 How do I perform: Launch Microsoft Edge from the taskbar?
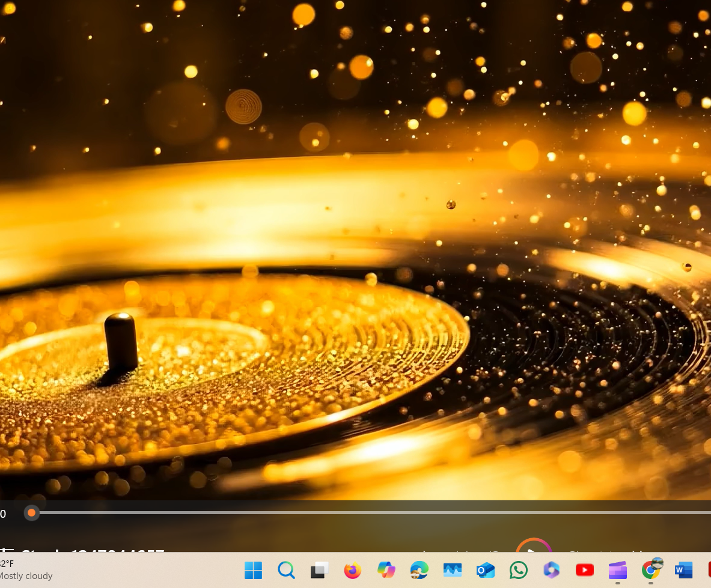pos(419,570)
